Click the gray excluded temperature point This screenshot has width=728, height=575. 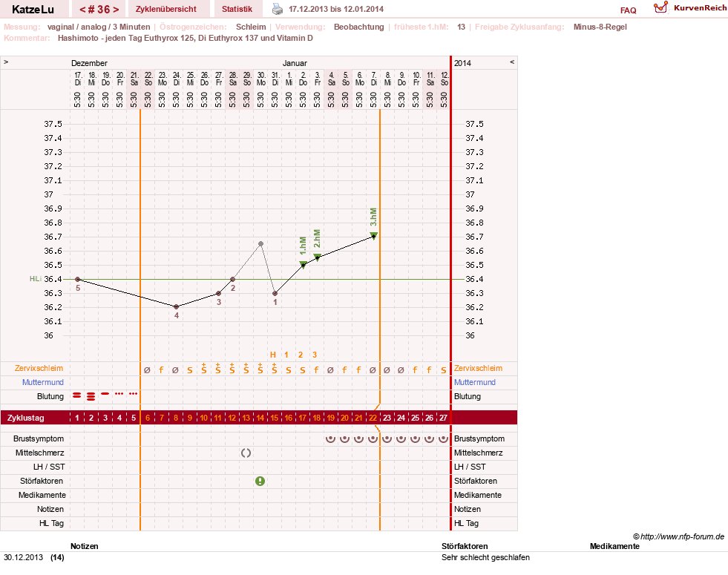coord(261,243)
